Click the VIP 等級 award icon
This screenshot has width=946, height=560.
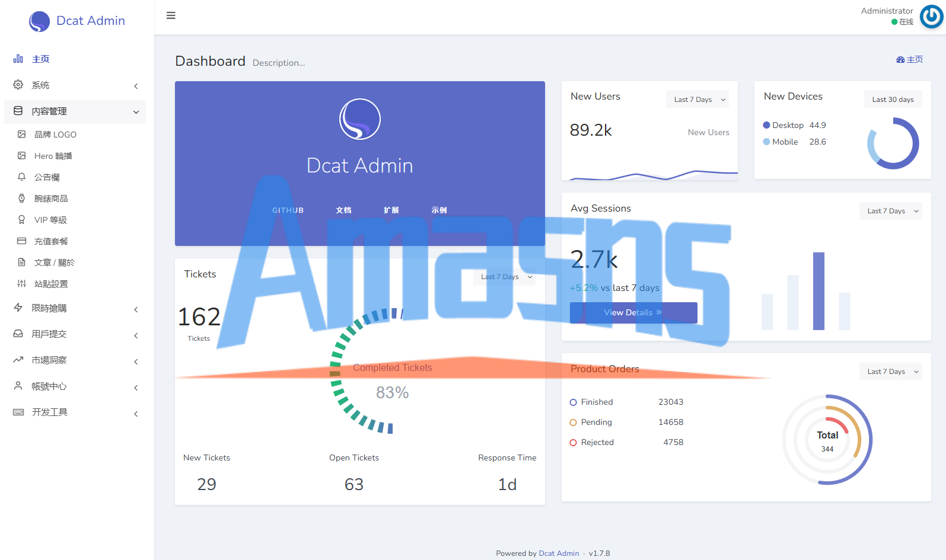click(22, 220)
